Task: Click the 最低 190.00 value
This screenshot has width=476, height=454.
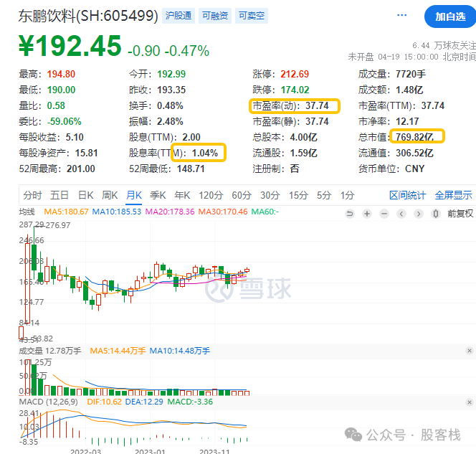Action: tap(61, 90)
